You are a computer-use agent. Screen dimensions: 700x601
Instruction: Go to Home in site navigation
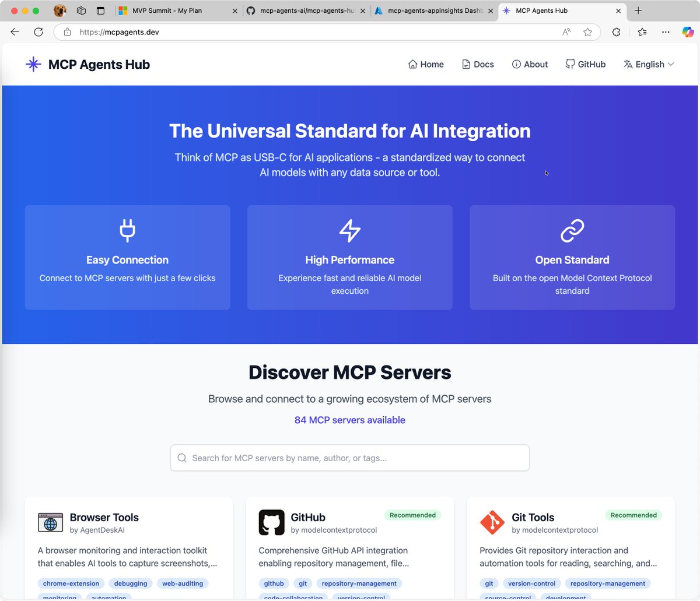pos(426,64)
